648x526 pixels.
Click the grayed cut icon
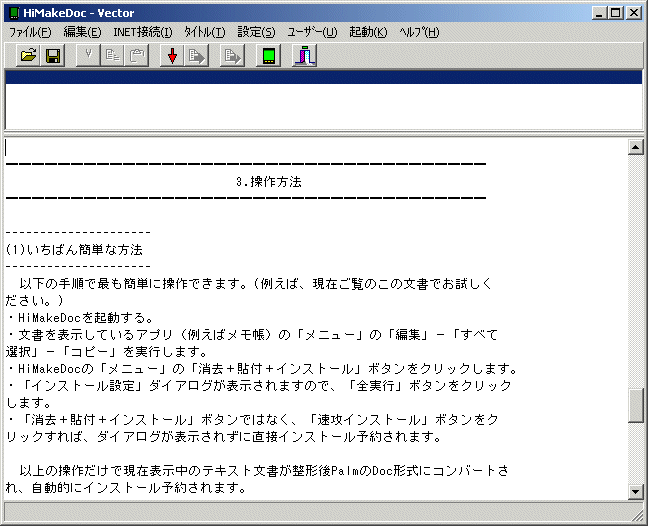tap(88, 55)
